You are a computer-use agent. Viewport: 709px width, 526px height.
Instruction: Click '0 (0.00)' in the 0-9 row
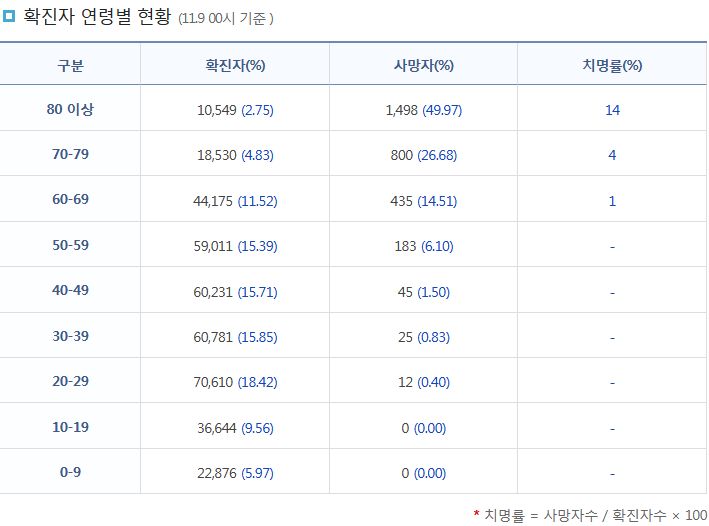424,474
